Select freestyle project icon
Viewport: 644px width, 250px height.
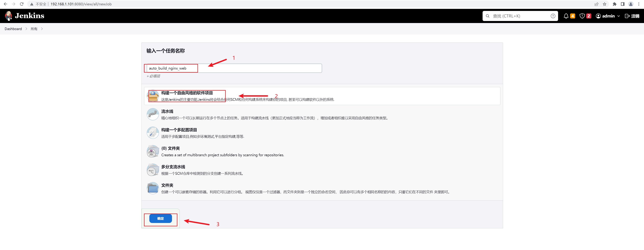click(x=153, y=96)
